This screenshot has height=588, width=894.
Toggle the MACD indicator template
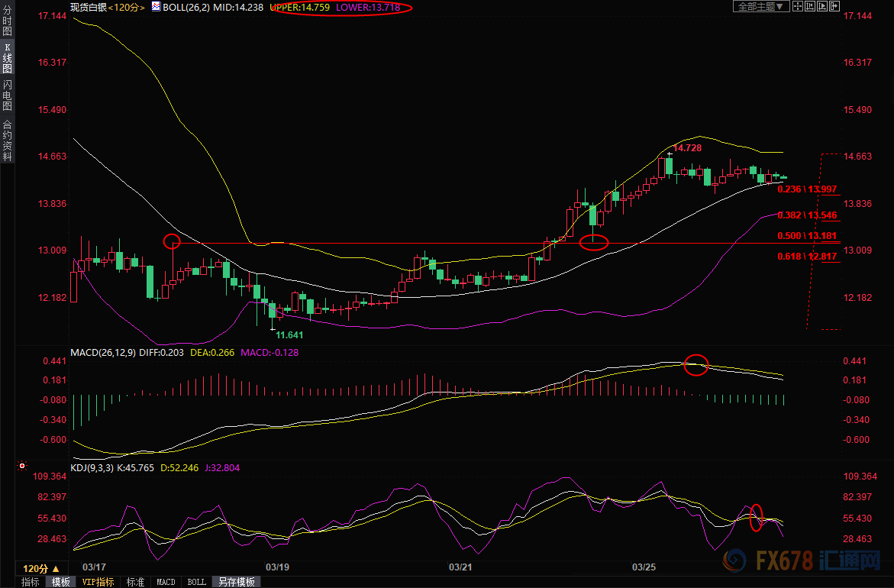pyautogui.click(x=166, y=582)
